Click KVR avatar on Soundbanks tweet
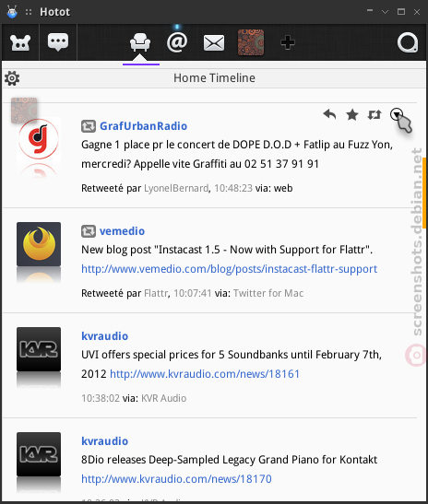Image resolution: width=428 pixels, height=504 pixels. click(x=39, y=349)
